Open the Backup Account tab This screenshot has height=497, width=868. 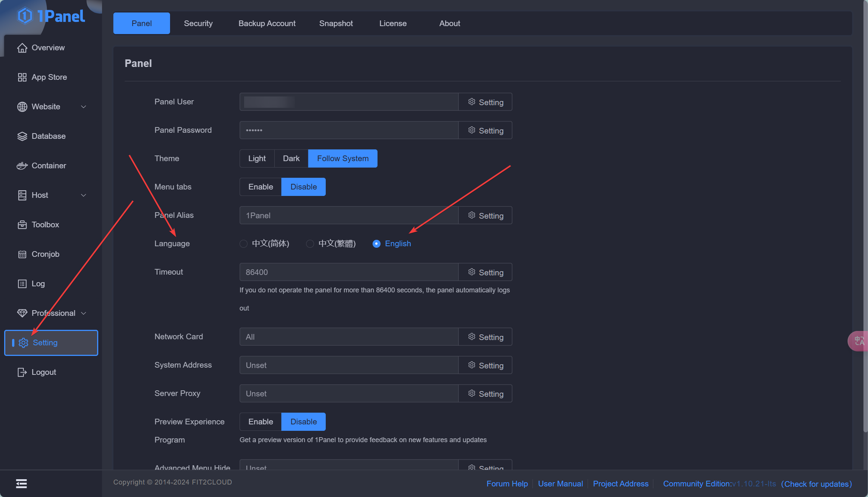coord(267,23)
